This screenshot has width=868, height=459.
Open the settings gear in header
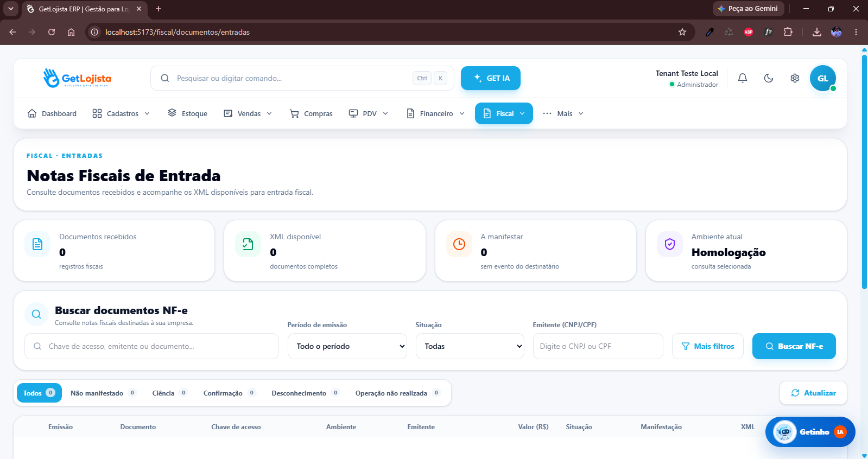(x=795, y=78)
